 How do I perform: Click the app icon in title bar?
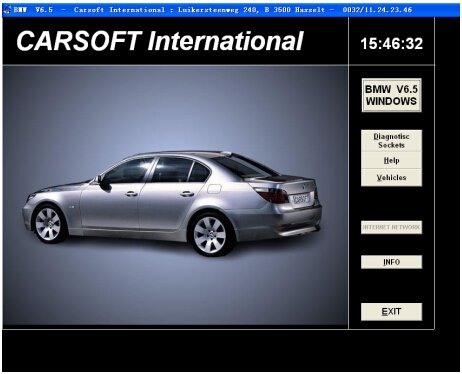tap(7, 10)
